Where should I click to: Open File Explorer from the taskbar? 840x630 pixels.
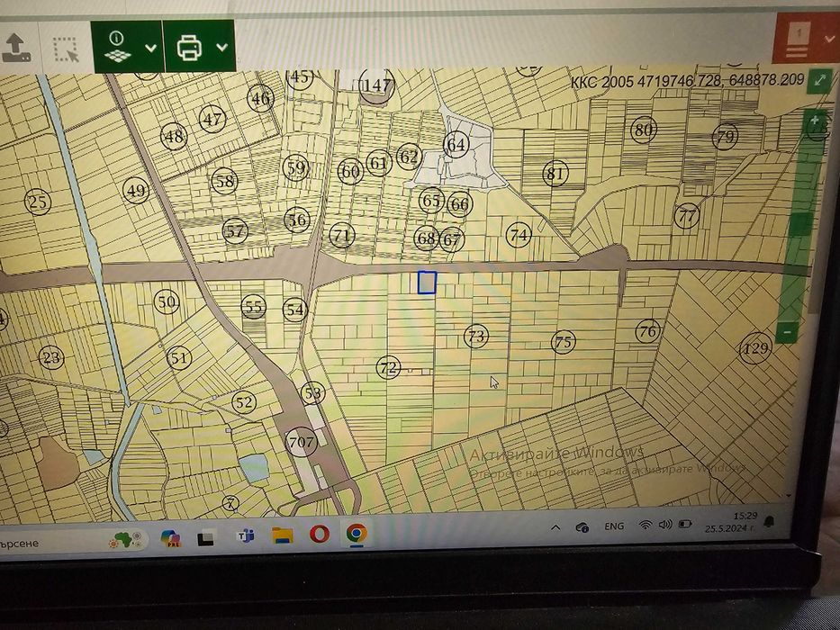283,535
